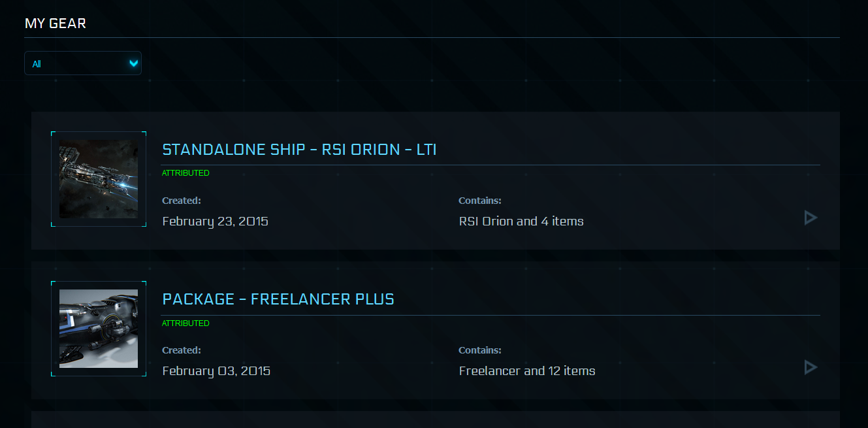Select the 'Freelancer and 12 items' text
The height and width of the screenshot is (428, 868).
[527, 370]
